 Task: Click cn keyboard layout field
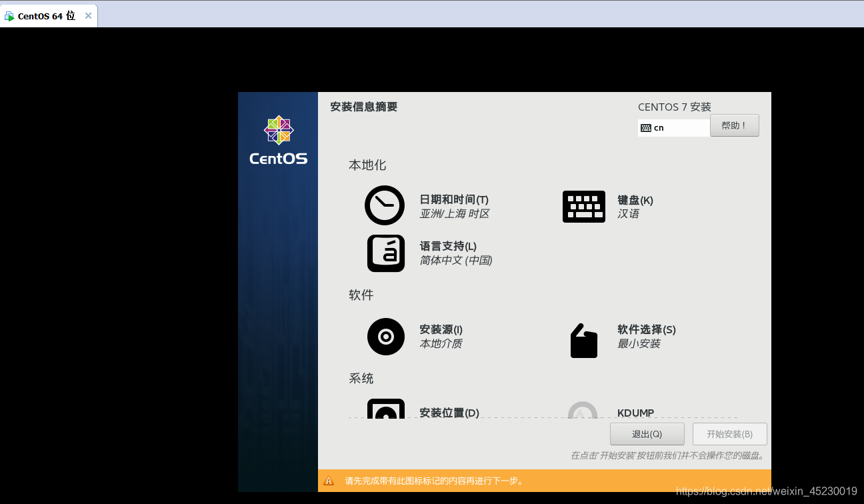click(674, 128)
